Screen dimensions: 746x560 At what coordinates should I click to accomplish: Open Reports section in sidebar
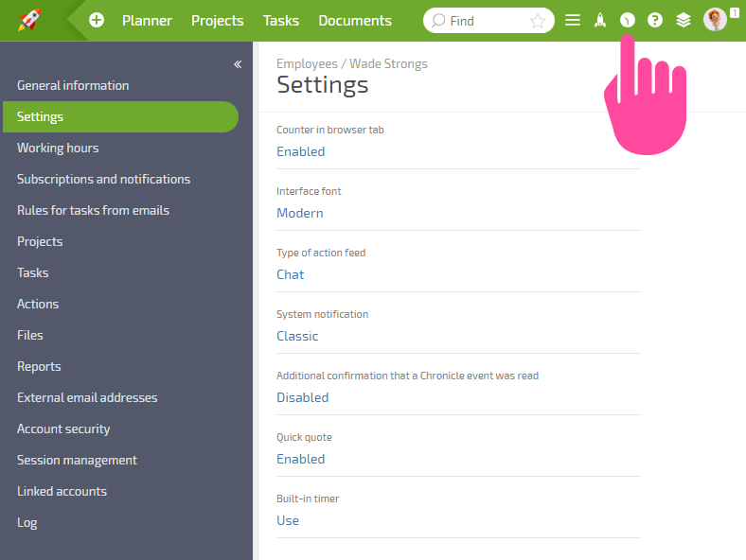pyautogui.click(x=39, y=366)
